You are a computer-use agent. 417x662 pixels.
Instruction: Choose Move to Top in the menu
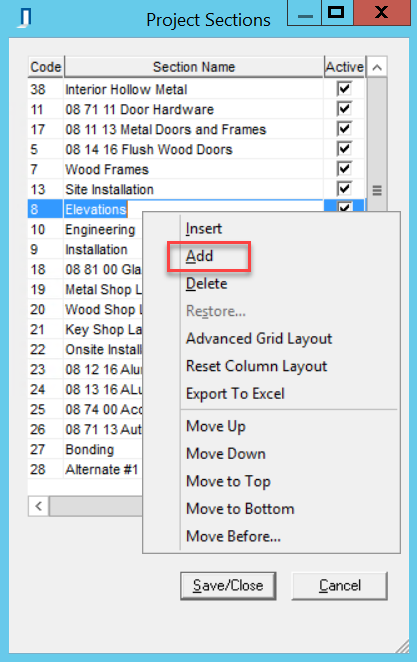click(228, 481)
